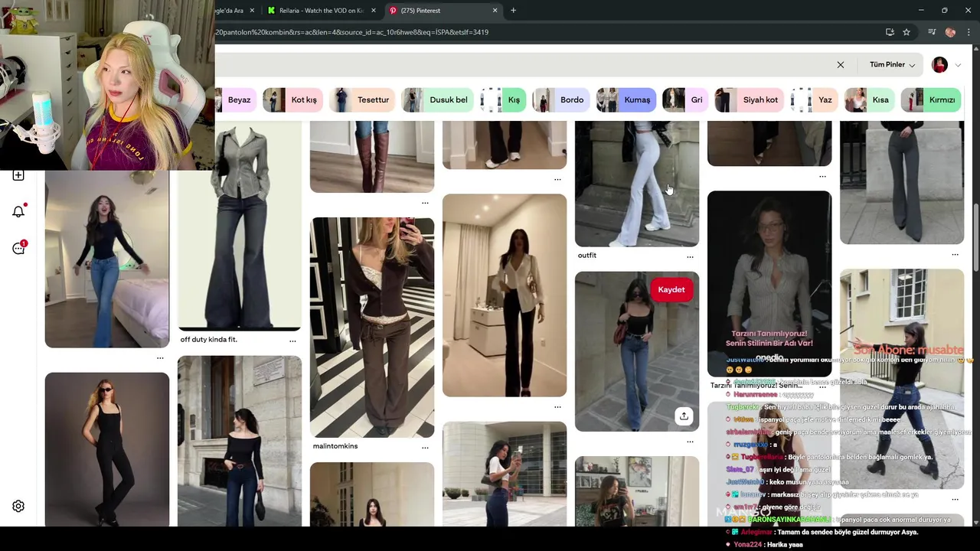Open pin of dancing girl in bedroom
The image size is (980, 551).
point(107,259)
